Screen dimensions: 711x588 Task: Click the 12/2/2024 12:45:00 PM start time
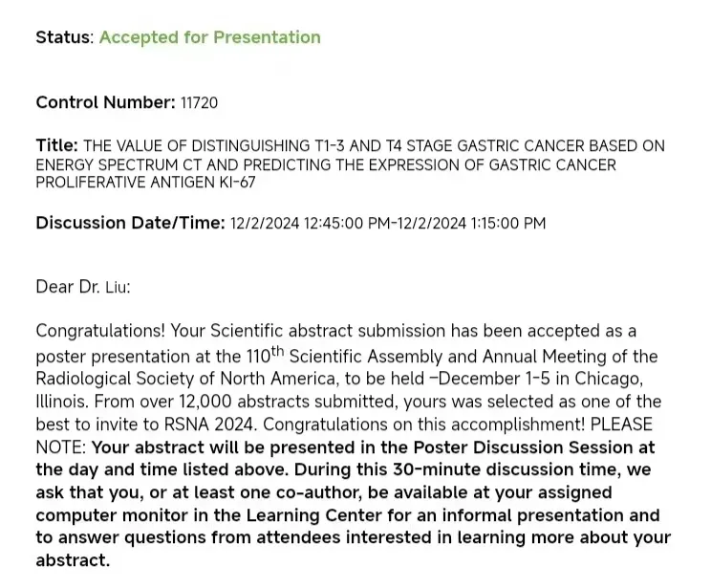pyautogui.click(x=310, y=223)
